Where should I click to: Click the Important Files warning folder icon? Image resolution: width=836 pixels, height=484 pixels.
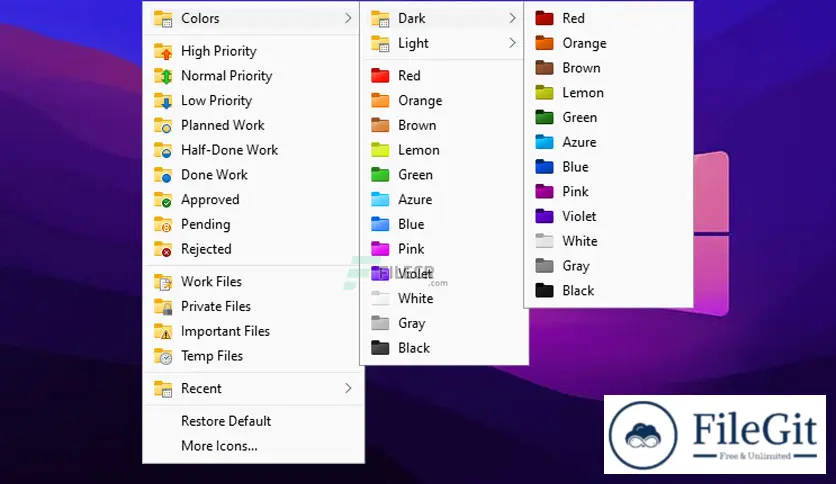click(x=163, y=332)
